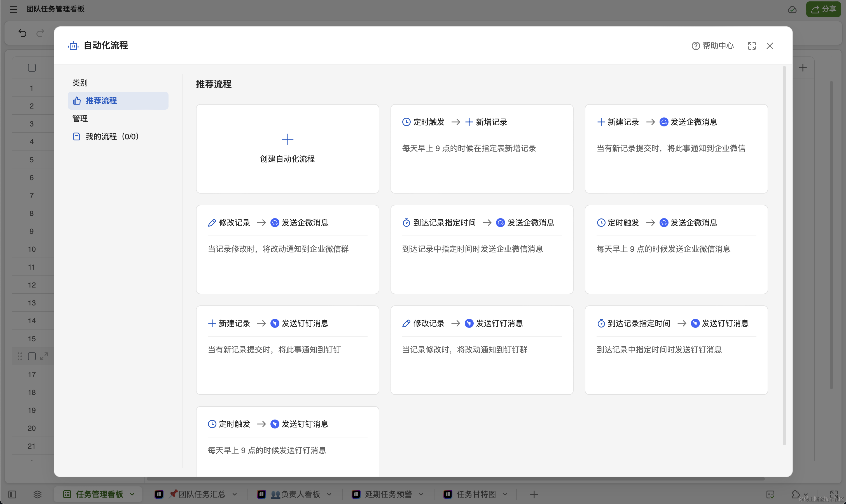
Task: Toggle the select-all header checkbox
Action: [x=32, y=68]
